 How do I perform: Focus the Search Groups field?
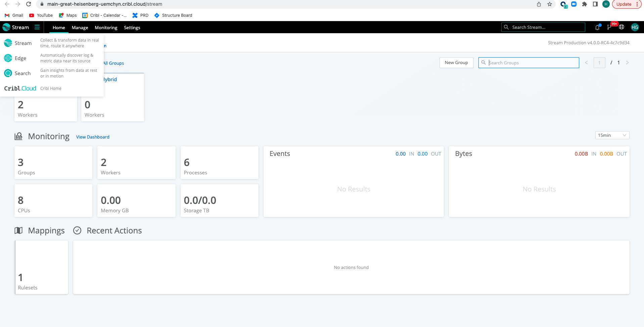pos(532,63)
